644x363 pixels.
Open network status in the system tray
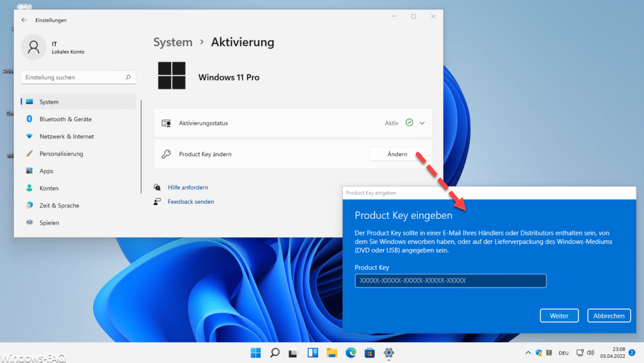[x=579, y=353]
